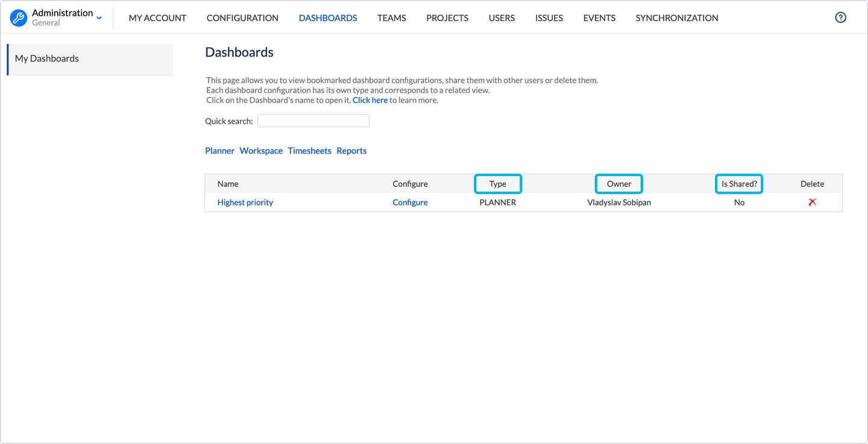The height and width of the screenshot is (444, 868).
Task: Filter dashboards by Workspace
Action: click(261, 151)
